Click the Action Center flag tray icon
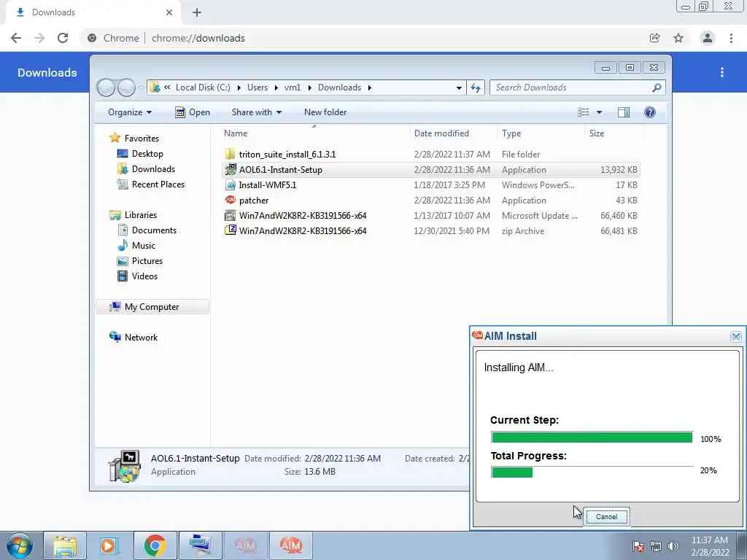747x560 pixels. (638, 546)
